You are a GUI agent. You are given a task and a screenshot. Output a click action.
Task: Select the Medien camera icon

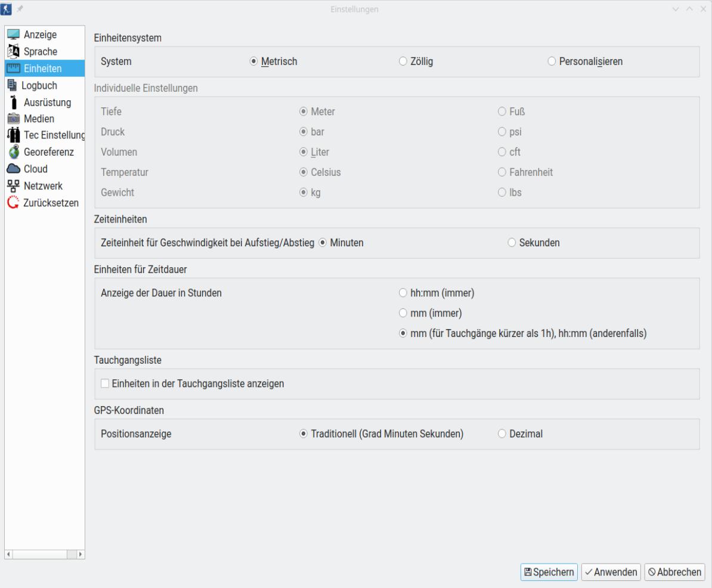click(13, 119)
